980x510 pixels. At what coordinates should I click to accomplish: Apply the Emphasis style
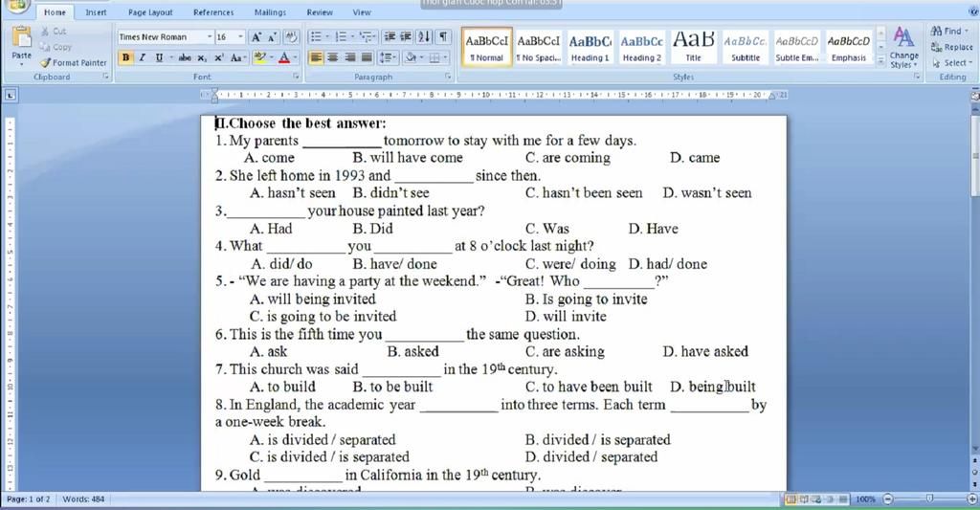pyautogui.click(x=849, y=47)
